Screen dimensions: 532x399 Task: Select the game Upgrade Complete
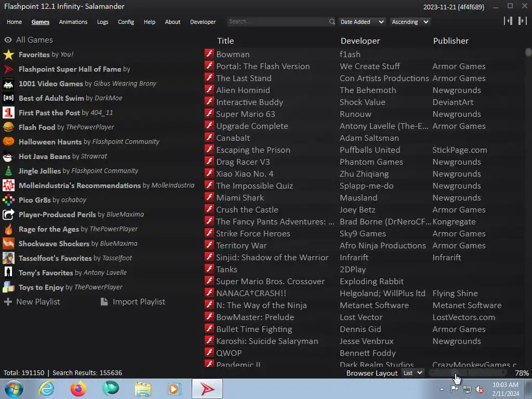(x=365, y=126)
